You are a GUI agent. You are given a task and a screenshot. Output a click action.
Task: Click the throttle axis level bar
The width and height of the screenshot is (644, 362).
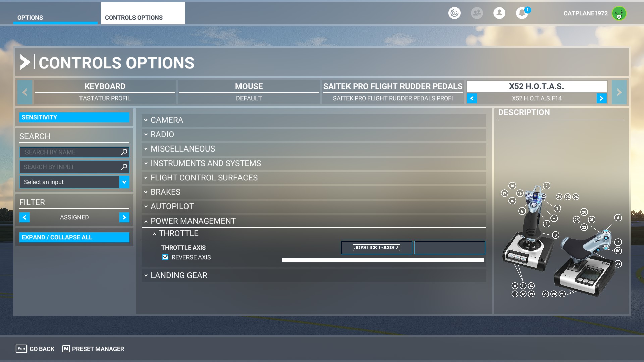383,260
